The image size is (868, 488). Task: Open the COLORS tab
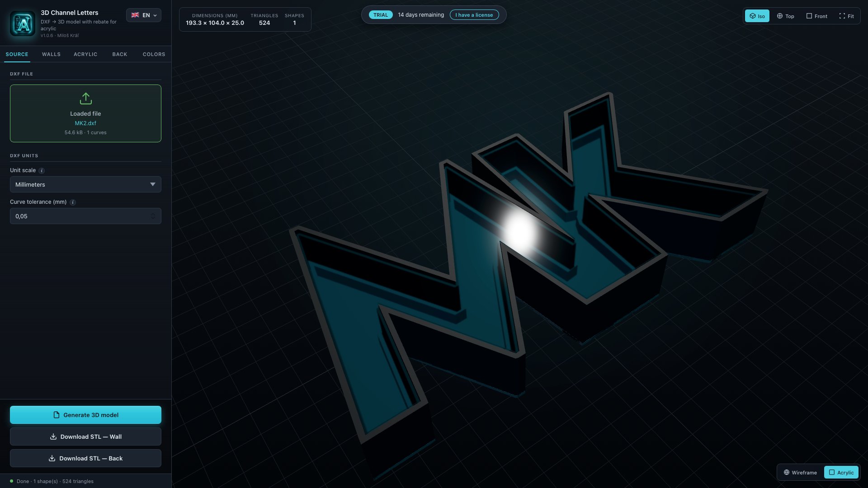(154, 54)
